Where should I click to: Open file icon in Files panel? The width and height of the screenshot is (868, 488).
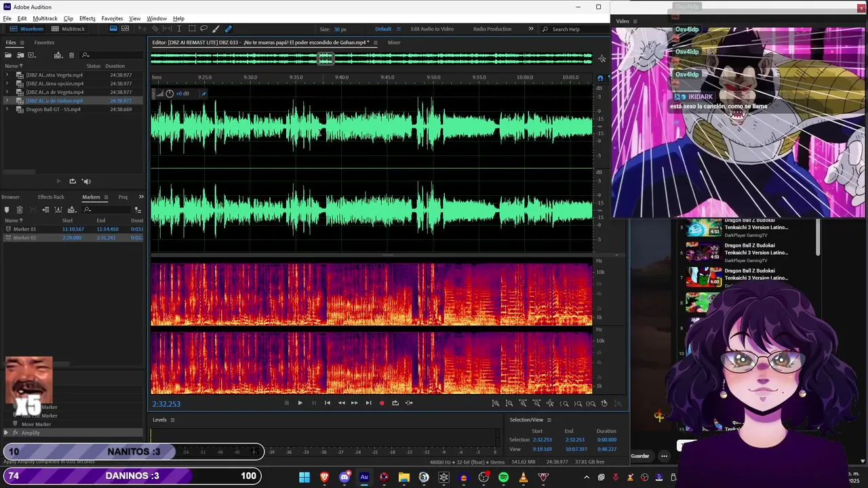pos(8,55)
